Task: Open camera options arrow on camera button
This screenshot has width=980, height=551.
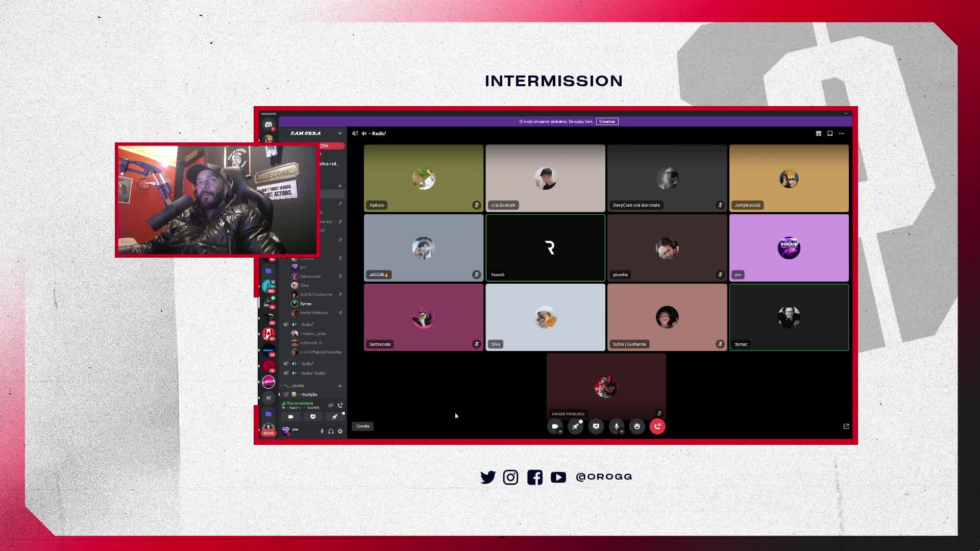Action: (x=560, y=432)
